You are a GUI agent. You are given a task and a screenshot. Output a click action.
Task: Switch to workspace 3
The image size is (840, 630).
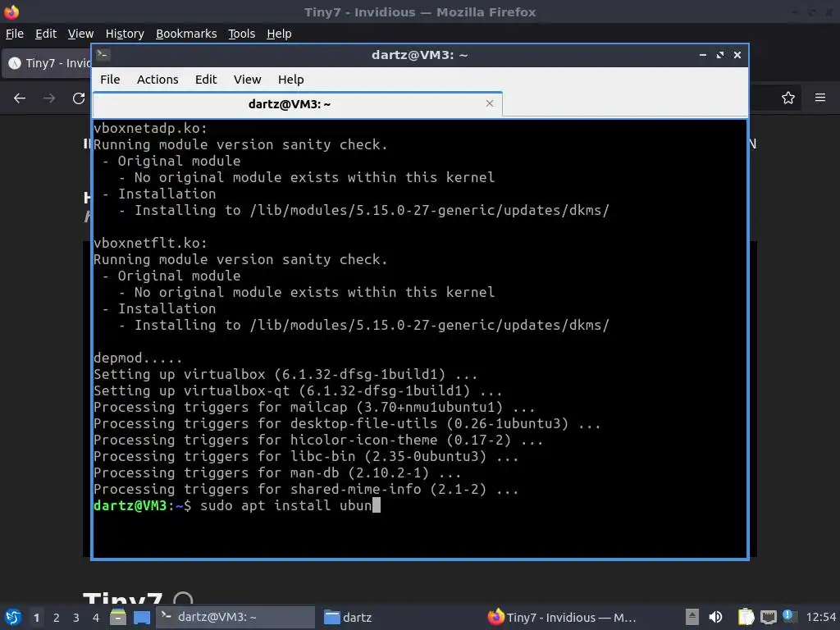point(76,618)
